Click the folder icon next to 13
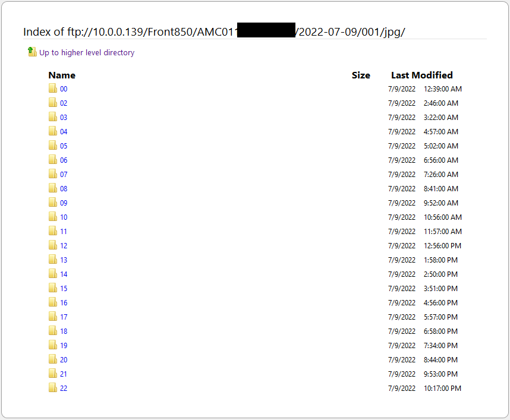 point(53,260)
